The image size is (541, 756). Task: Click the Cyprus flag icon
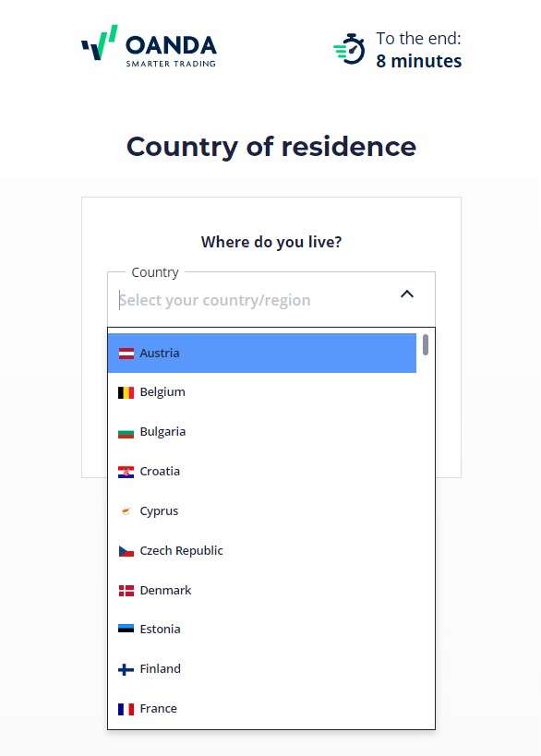pyautogui.click(x=126, y=511)
